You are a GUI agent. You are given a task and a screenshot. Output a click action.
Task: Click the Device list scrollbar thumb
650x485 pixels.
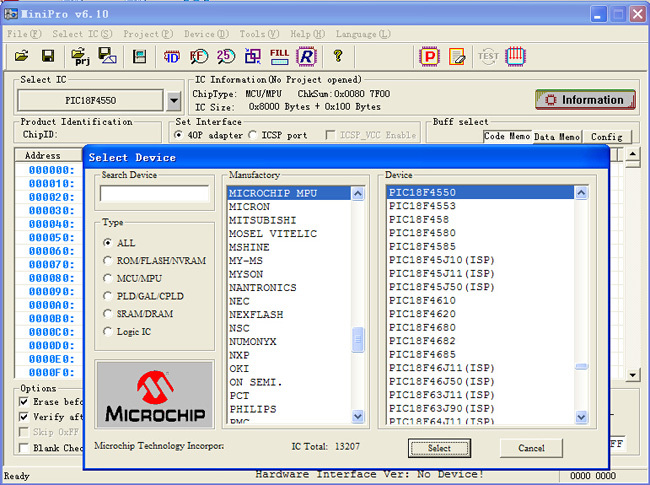click(x=581, y=366)
